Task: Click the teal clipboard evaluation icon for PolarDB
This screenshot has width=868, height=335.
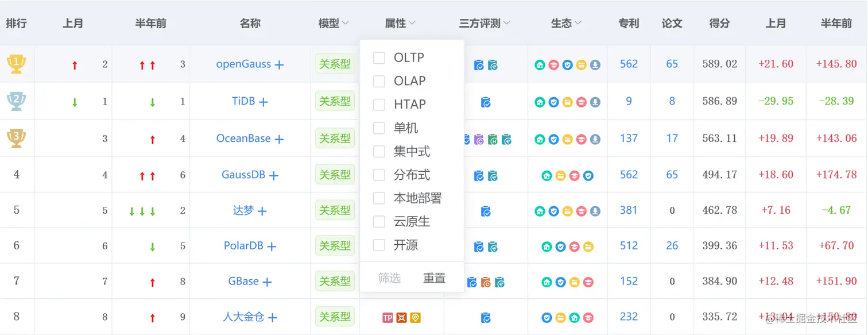Action: [493, 247]
